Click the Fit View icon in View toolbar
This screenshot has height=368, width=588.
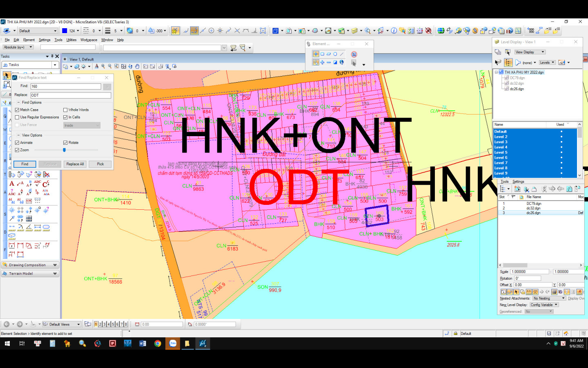coord(123,66)
